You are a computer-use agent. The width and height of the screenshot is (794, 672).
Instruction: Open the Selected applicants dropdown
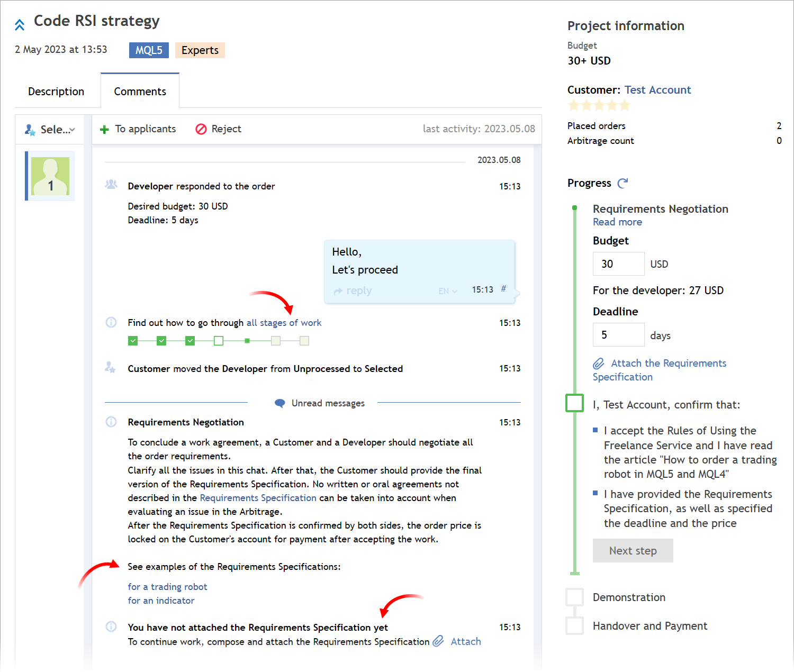(x=50, y=129)
